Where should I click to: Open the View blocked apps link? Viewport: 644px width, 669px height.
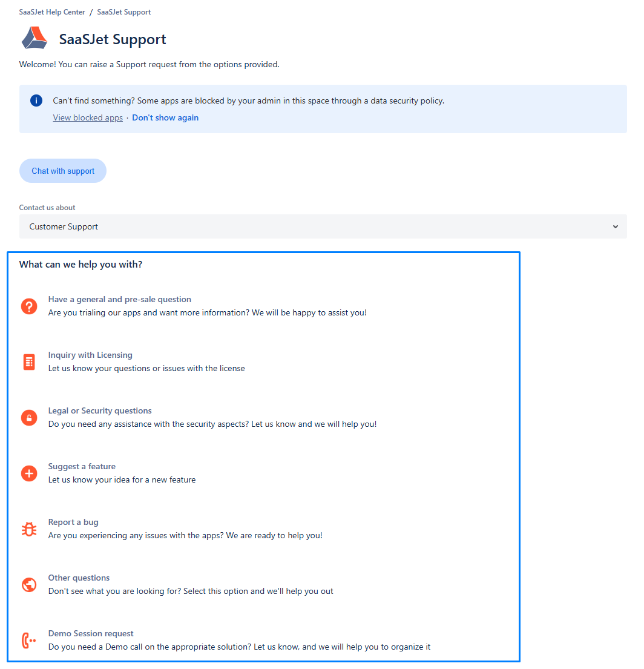tap(88, 117)
